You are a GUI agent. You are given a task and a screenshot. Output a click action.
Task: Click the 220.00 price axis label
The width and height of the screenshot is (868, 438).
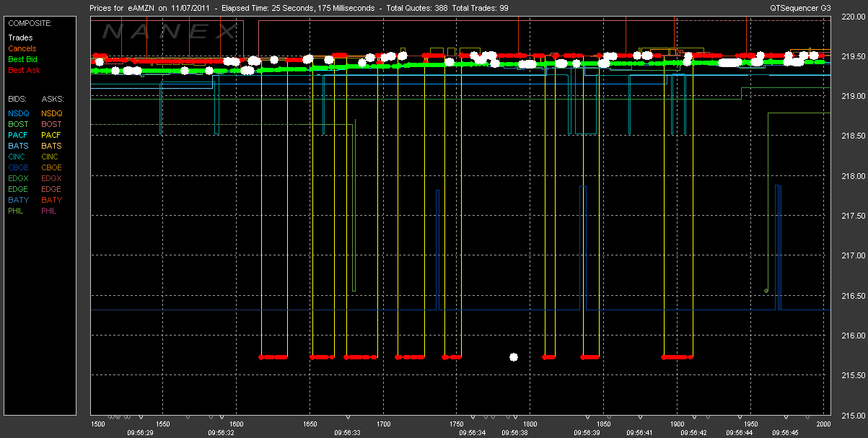pyautogui.click(x=854, y=17)
